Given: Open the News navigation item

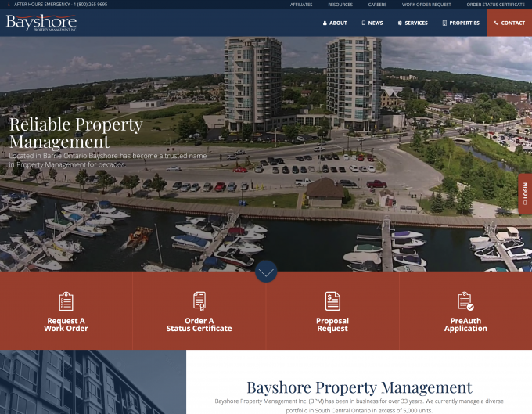Looking at the screenshot, I should 372,23.
